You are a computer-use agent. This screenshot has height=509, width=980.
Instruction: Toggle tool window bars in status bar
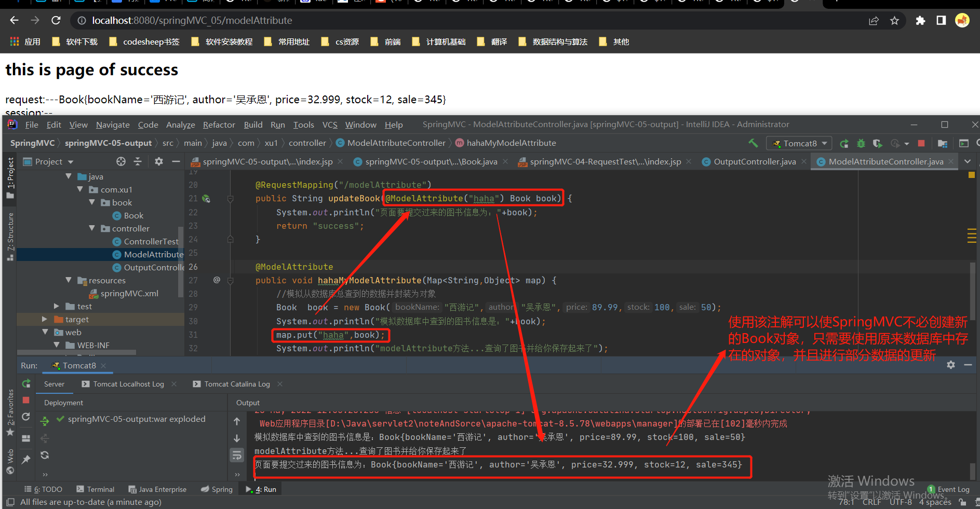(10, 502)
